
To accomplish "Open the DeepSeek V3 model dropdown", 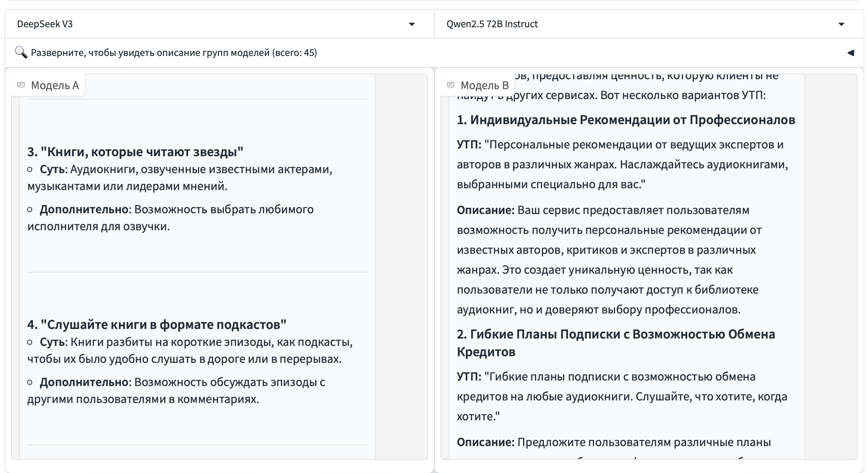I will [x=219, y=24].
